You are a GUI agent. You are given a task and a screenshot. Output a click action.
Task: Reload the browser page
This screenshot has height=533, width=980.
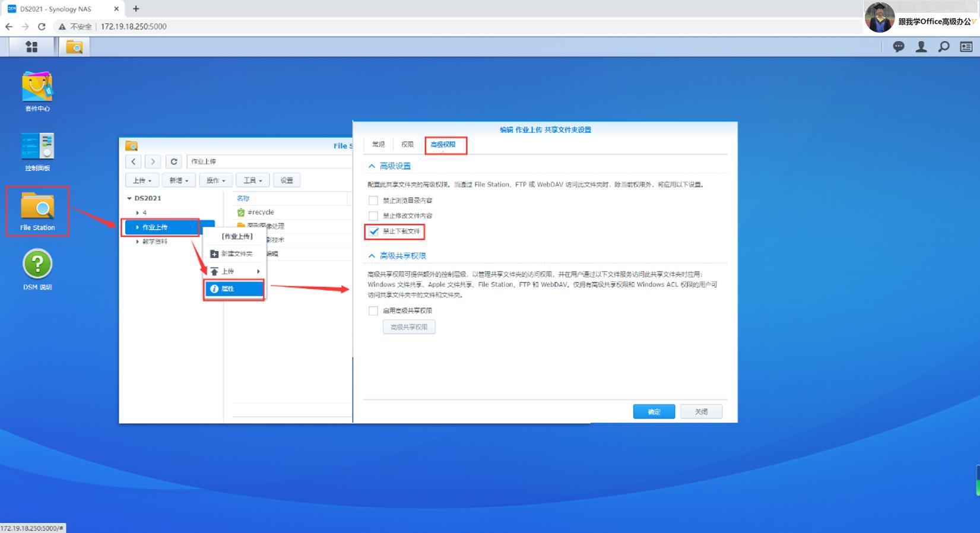click(x=42, y=26)
